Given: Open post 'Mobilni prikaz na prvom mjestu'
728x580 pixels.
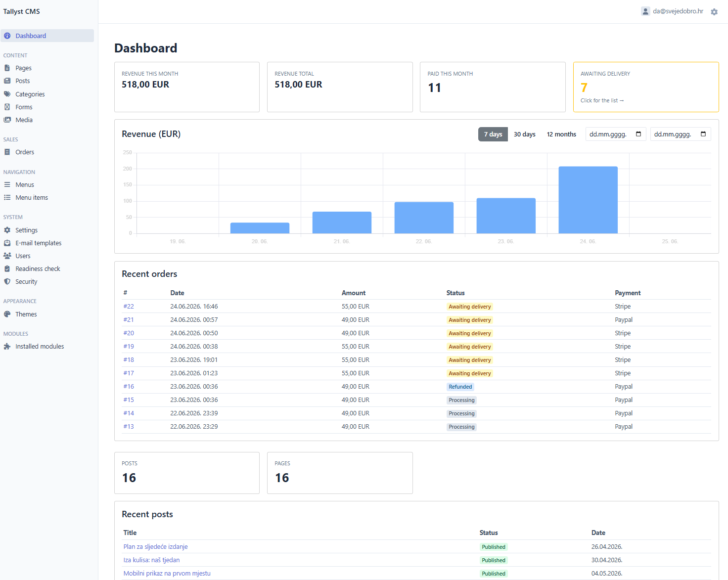Looking at the screenshot, I should coord(167,574).
